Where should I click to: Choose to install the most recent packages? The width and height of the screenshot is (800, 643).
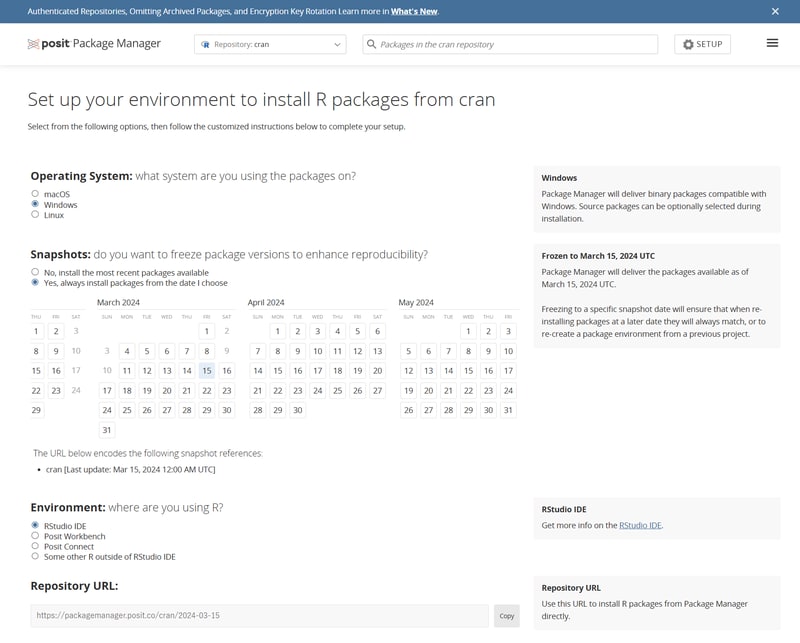point(35,272)
